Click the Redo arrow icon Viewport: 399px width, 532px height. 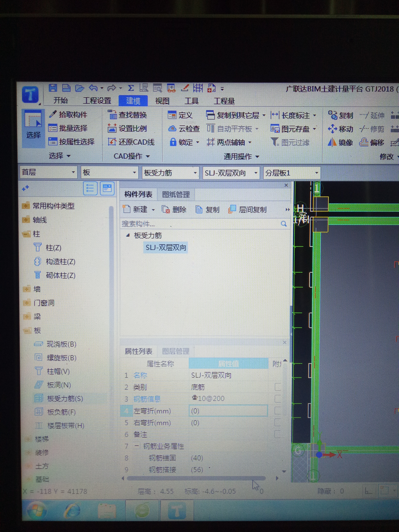(x=112, y=88)
